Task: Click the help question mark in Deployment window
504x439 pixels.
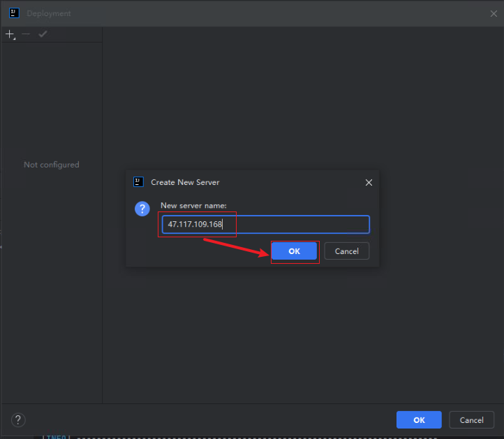Action: (18, 419)
